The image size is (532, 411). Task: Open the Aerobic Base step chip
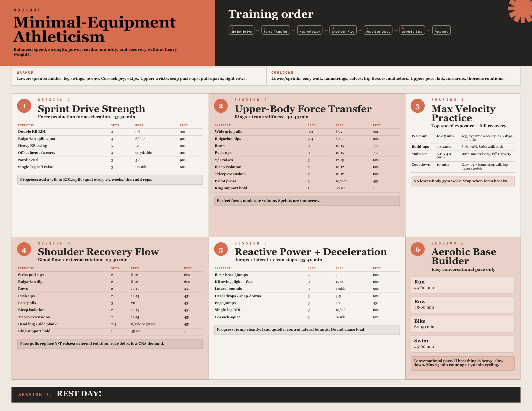coord(412,30)
